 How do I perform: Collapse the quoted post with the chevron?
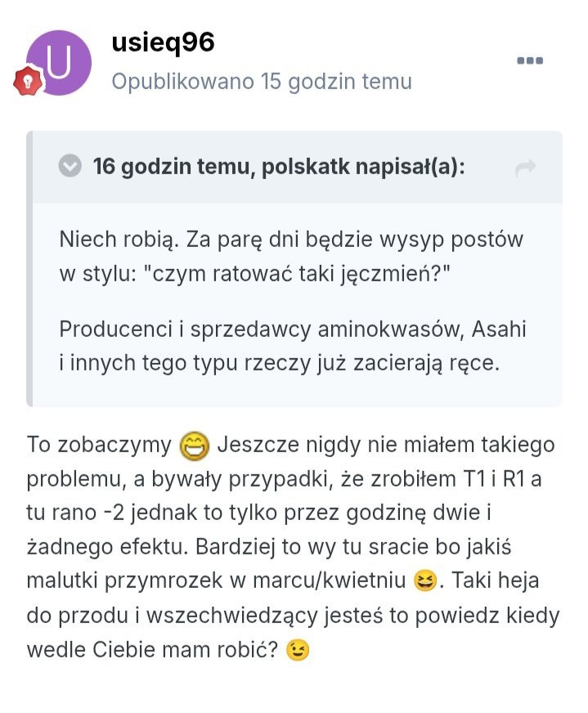tap(71, 167)
